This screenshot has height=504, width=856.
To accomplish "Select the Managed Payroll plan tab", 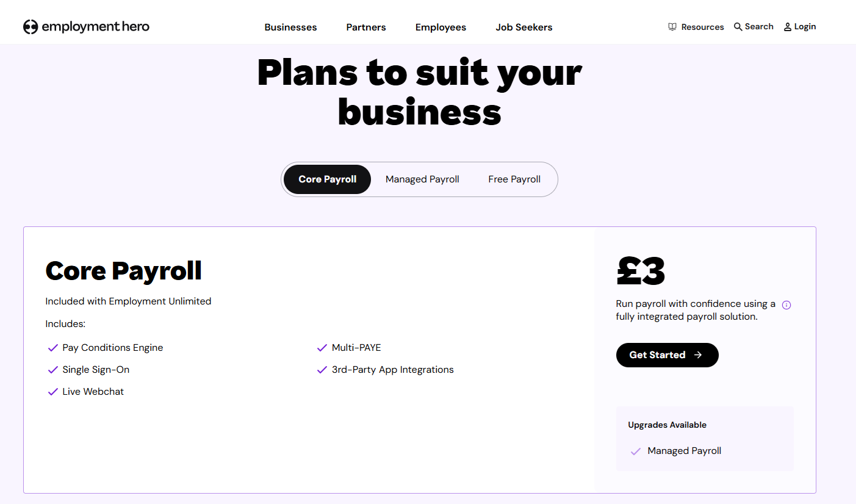I will (x=422, y=179).
